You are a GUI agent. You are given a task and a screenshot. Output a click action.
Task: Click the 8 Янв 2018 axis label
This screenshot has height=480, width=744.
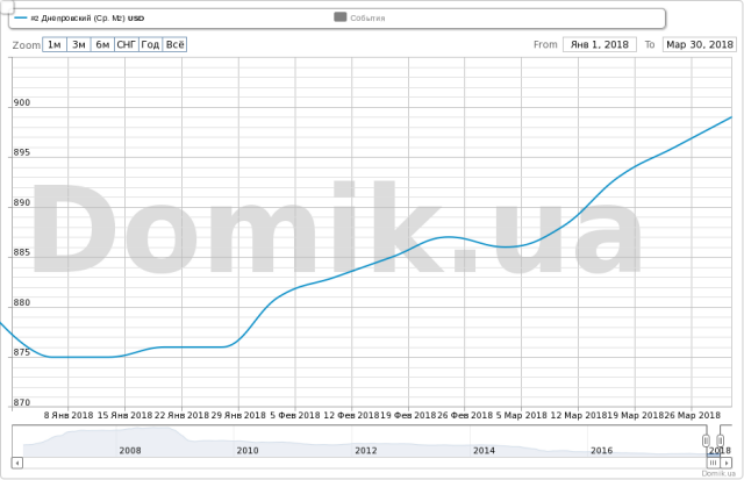[x=68, y=415]
